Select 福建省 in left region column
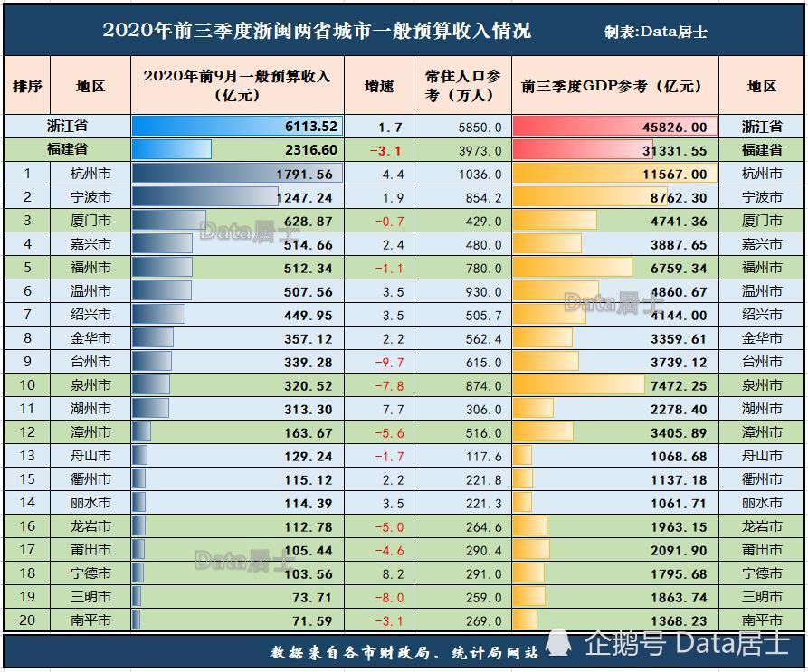 tap(67, 149)
